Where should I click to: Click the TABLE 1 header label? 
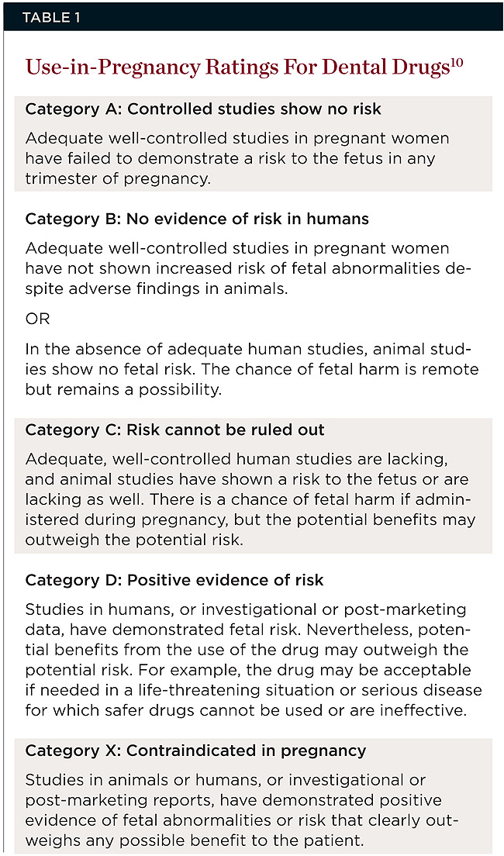(46, 16)
